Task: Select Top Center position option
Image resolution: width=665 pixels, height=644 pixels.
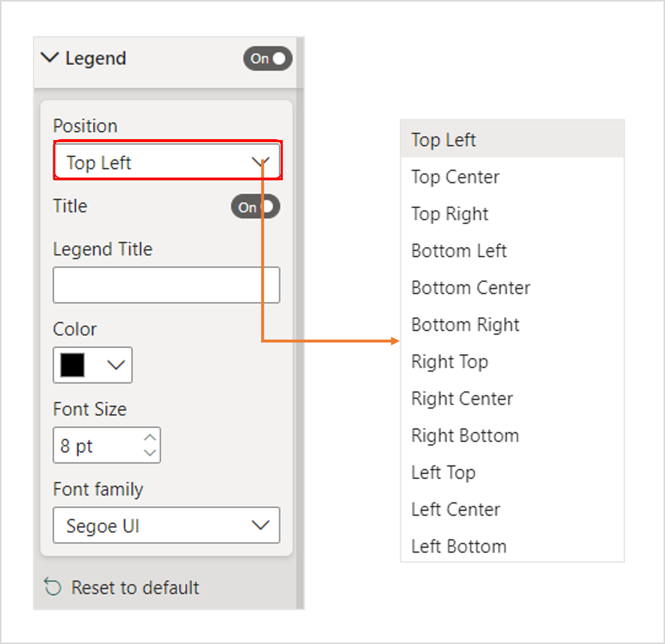Action: 455,177
